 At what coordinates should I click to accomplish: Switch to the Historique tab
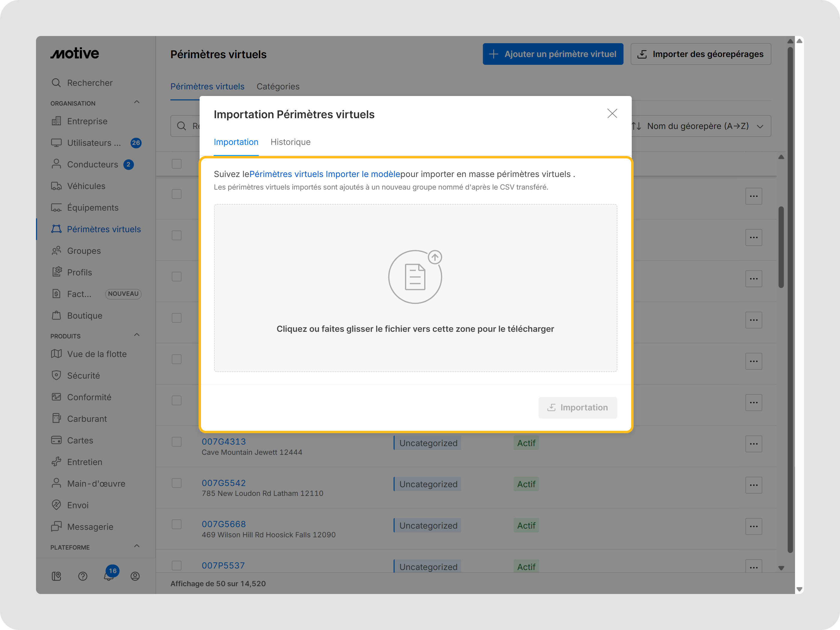click(290, 142)
